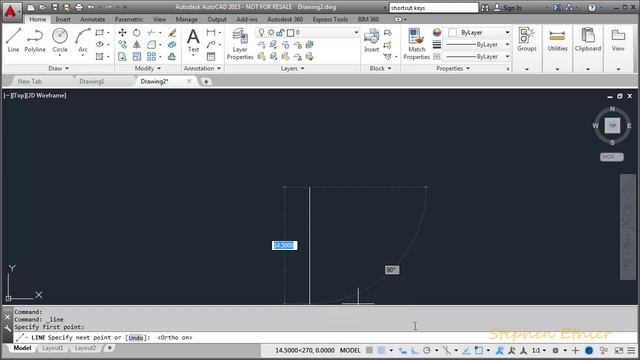
Task: Click the ViewCube top face
Action: tap(612, 126)
